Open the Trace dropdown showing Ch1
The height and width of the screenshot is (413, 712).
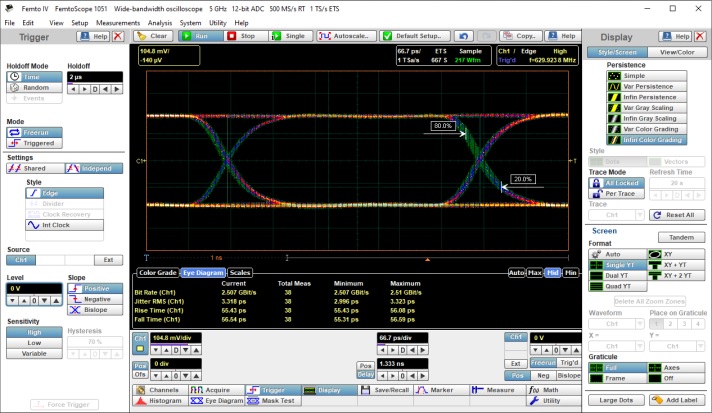[x=616, y=215]
